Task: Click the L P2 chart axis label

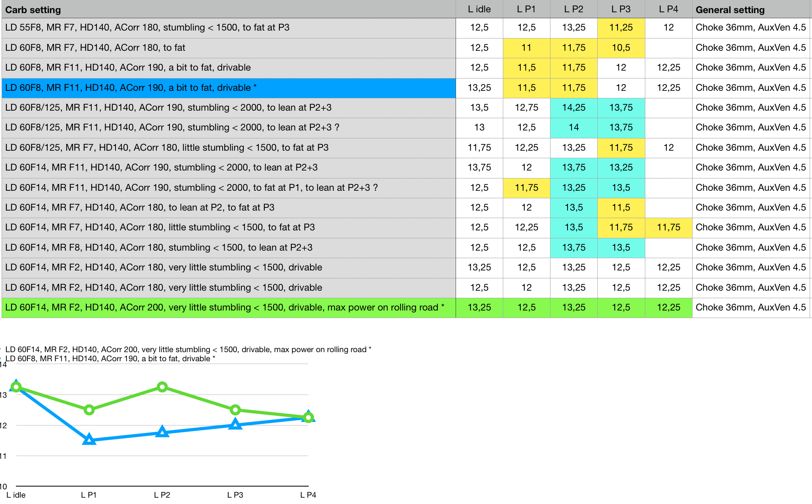Action: coord(162,495)
